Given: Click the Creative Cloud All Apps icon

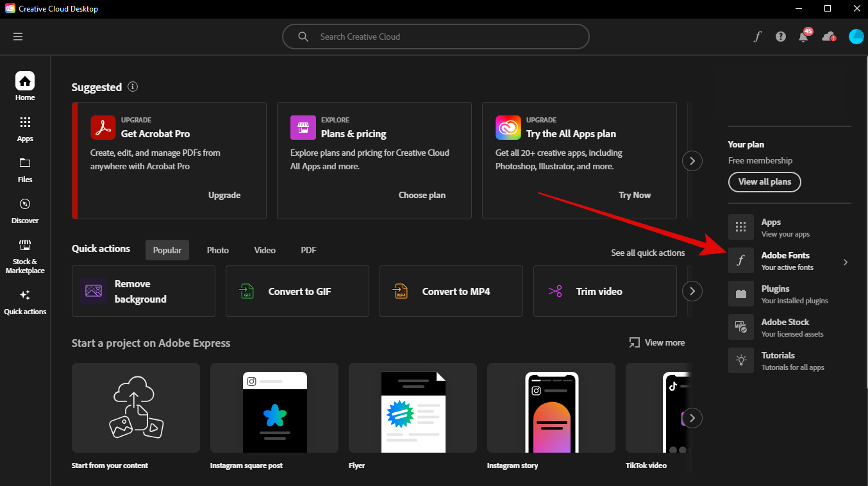Looking at the screenshot, I should click(508, 128).
